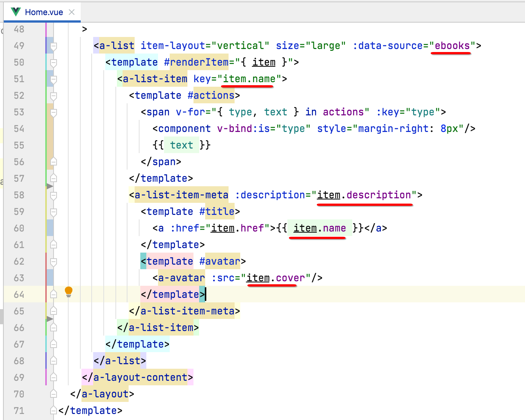Click the ebooks data-source value
Image resolution: width=525 pixels, height=420 pixels.
(452, 46)
